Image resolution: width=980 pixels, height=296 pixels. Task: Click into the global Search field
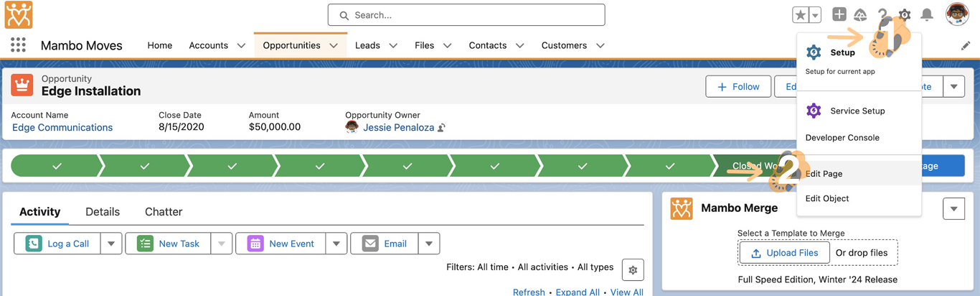pyautogui.click(x=466, y=15)
